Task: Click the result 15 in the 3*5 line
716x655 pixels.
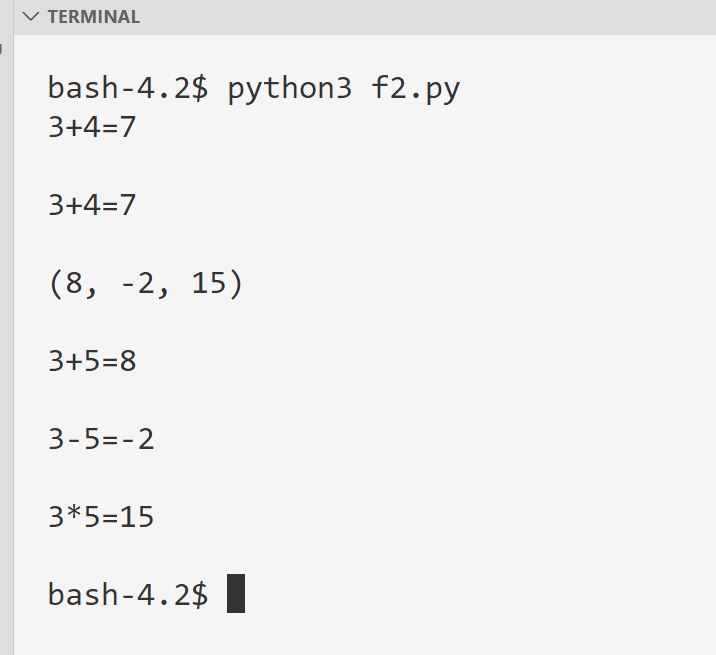Action: (137, 517)
